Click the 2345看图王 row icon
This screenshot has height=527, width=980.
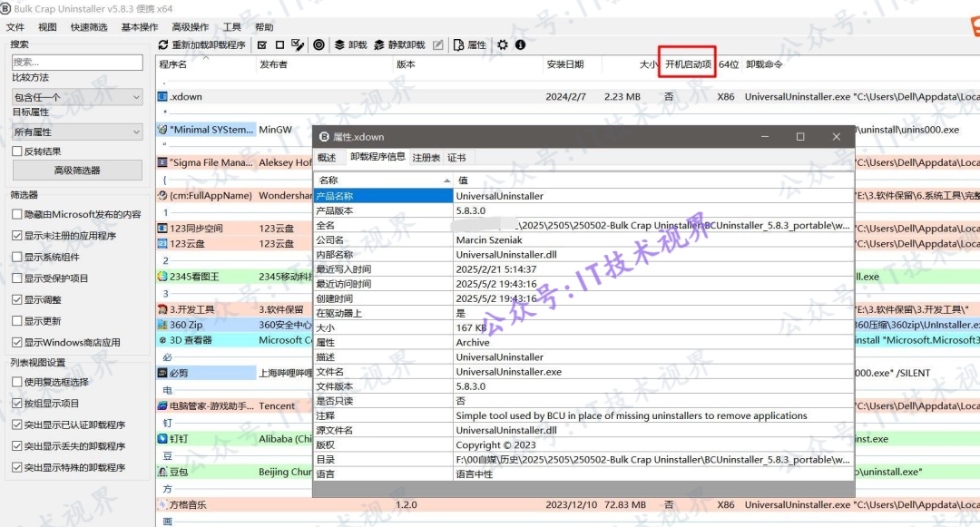[162, 277]
